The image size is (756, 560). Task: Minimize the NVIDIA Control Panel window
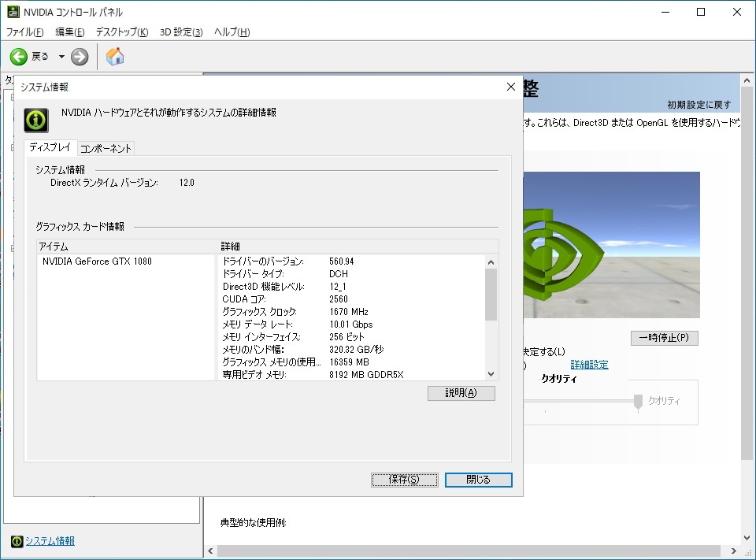[665, 12]
